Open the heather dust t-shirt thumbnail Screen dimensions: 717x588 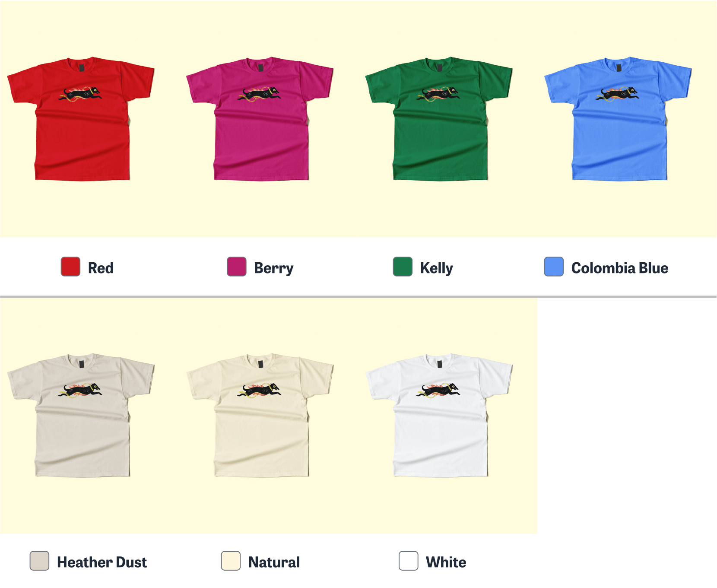click(x=81, y=415)
